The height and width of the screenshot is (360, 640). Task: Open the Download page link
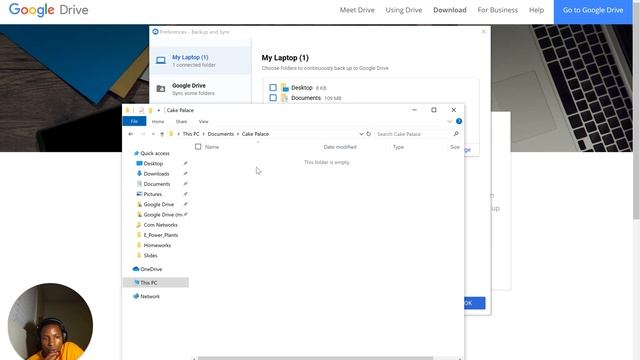coord(450,10)
